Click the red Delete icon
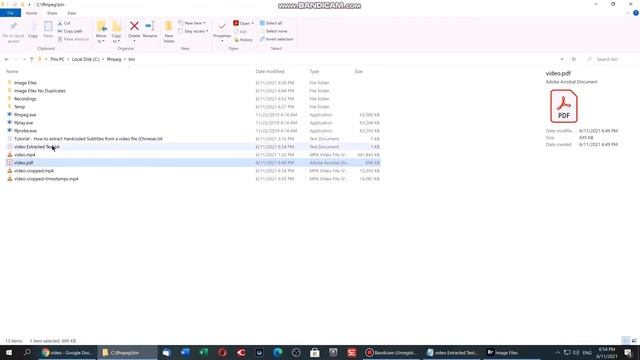 [x=134, y=26]
